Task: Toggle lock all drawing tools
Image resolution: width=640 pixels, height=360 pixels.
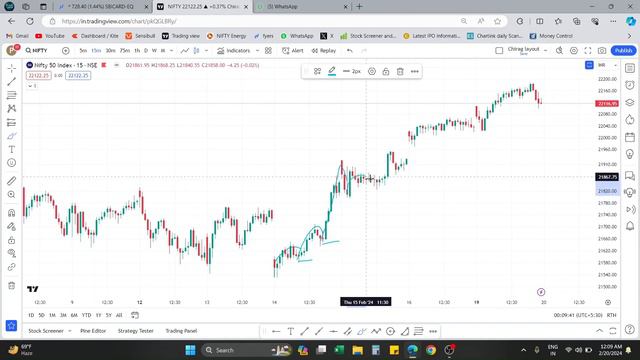Action: point(11,240)
